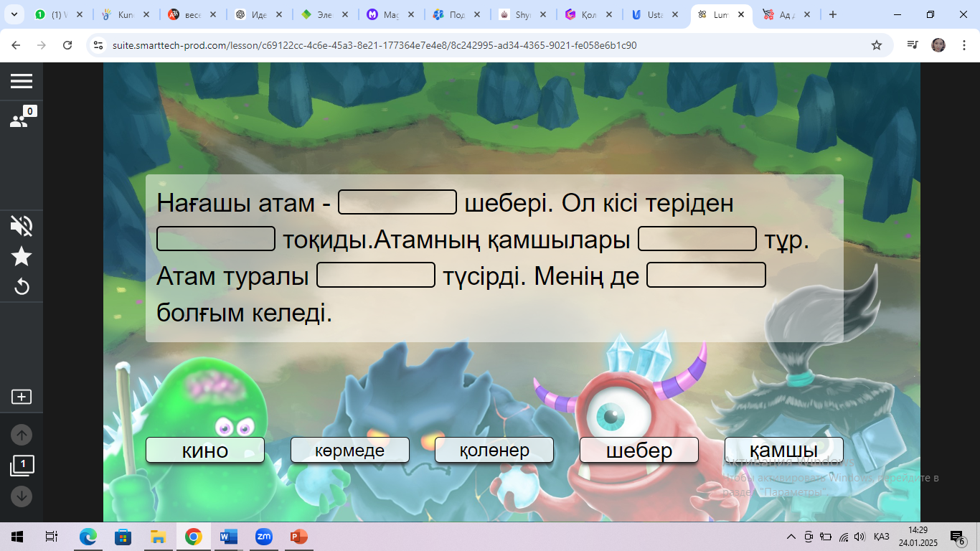Show hidden system tray icons
980x551 pixels.
pyautogui.click(x=791, y=537)
